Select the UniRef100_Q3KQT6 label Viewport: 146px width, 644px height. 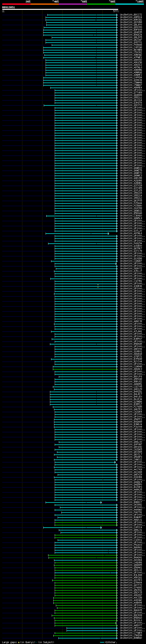tap(131, 103)
